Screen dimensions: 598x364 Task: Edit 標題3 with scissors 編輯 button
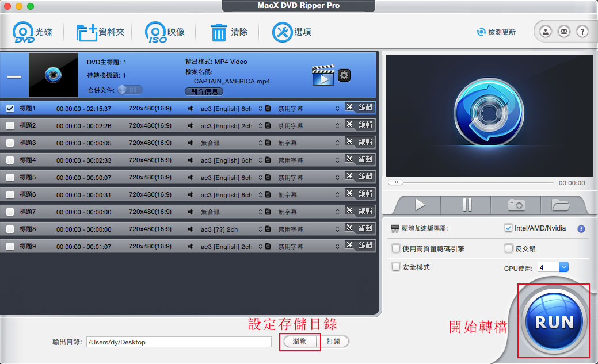360,142
